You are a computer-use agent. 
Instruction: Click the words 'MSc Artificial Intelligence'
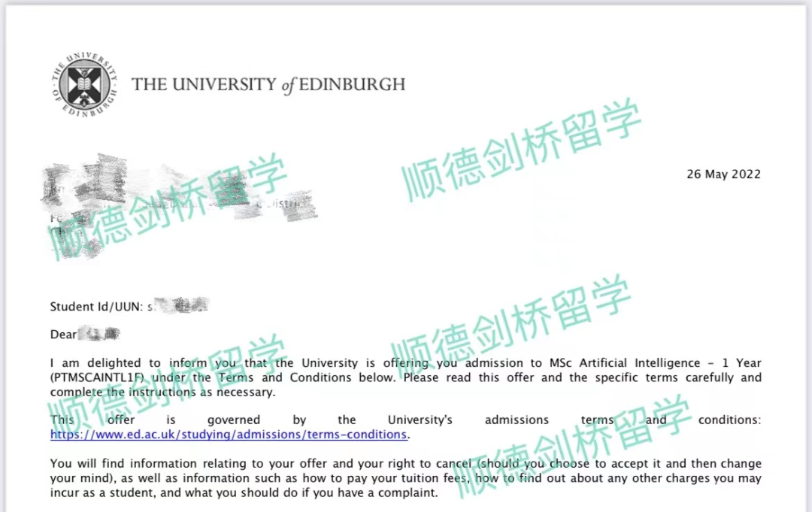(625, 363)
